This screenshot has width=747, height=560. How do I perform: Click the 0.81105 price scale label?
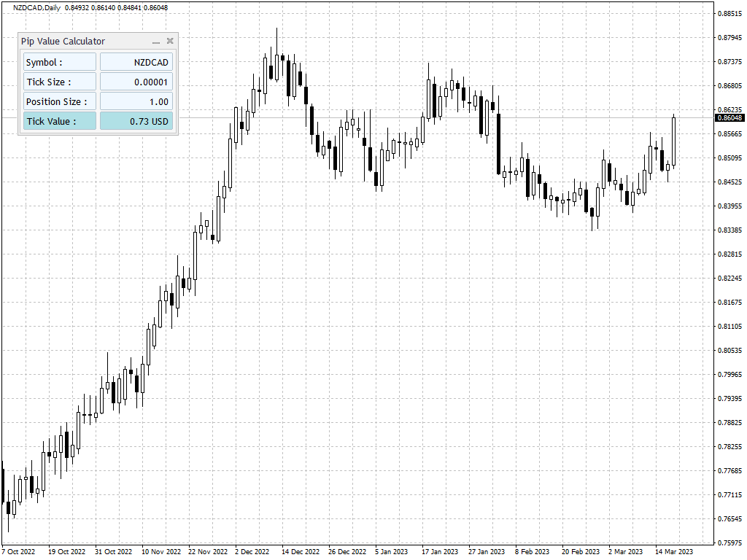click(x=729, y=326)
